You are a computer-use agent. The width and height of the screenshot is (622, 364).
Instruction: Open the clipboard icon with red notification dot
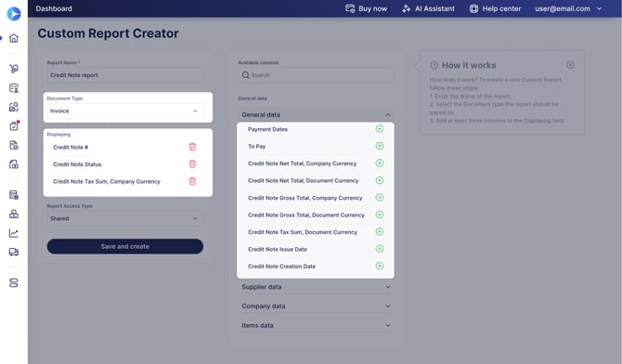14,126
